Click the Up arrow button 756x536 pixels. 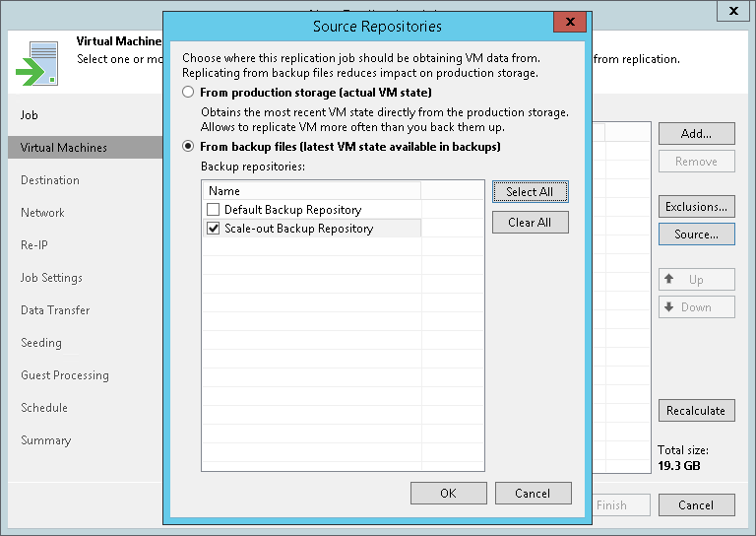coord(697,280)
